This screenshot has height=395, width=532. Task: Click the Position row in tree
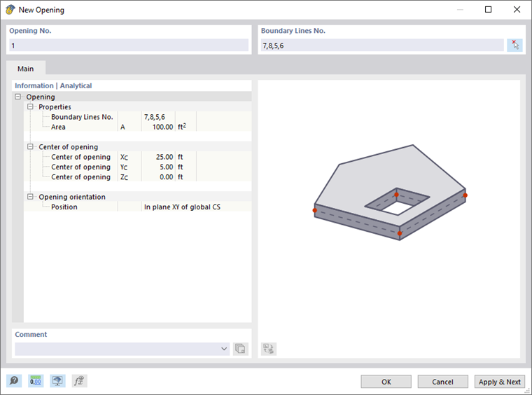click(x=138, y=207)
